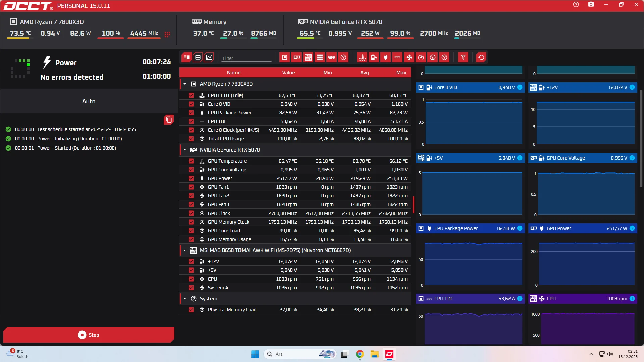Image resolution: width=644 pixels, height=362 pixels.
Task: Toggle the motherboard device filter icon
Action: (x=308, y=57)
